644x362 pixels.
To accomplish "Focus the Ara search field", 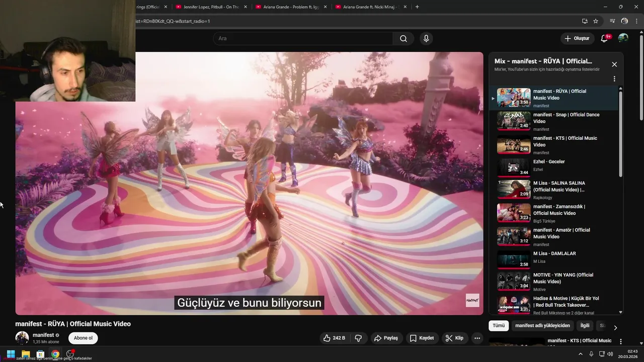I will (303, 39).
